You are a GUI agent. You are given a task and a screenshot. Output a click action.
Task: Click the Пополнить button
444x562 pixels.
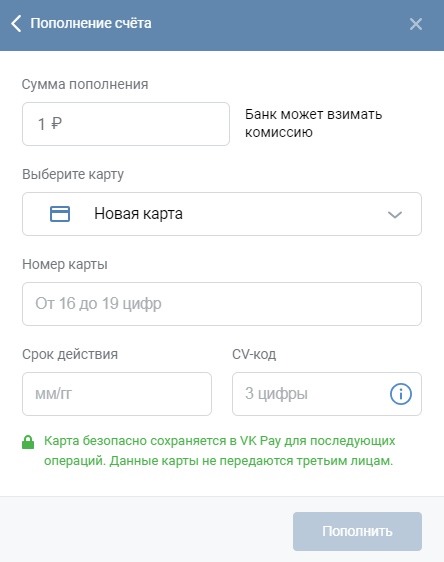click(x=357, y=531)
